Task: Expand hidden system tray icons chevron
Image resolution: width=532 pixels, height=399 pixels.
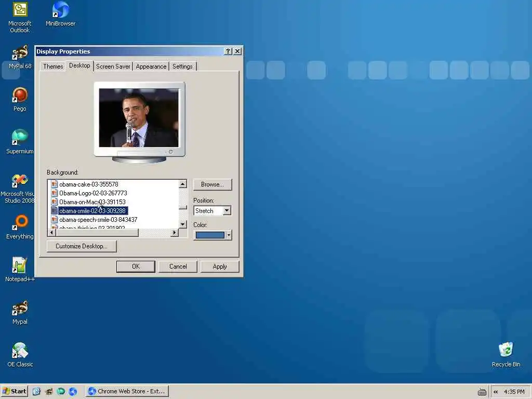Action: click(x=496, y=392)
